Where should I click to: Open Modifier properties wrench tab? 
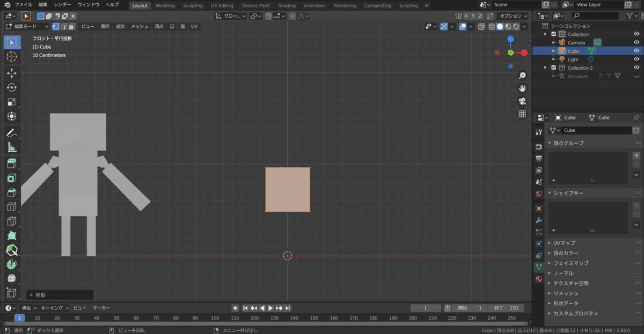(539, 220)
